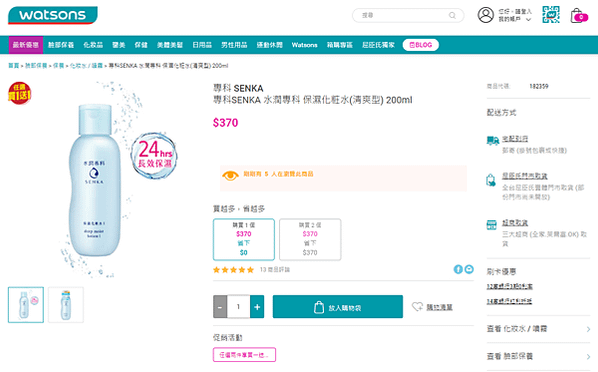Select the buy 1 piece option
The height and width of the screenshot is (372, 598).
[x=244, y=239]
